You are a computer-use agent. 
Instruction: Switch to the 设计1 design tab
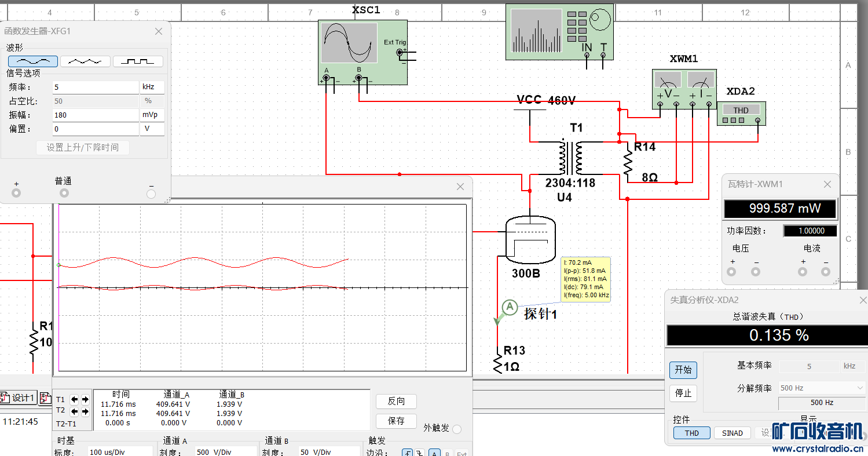pos(19,397)
